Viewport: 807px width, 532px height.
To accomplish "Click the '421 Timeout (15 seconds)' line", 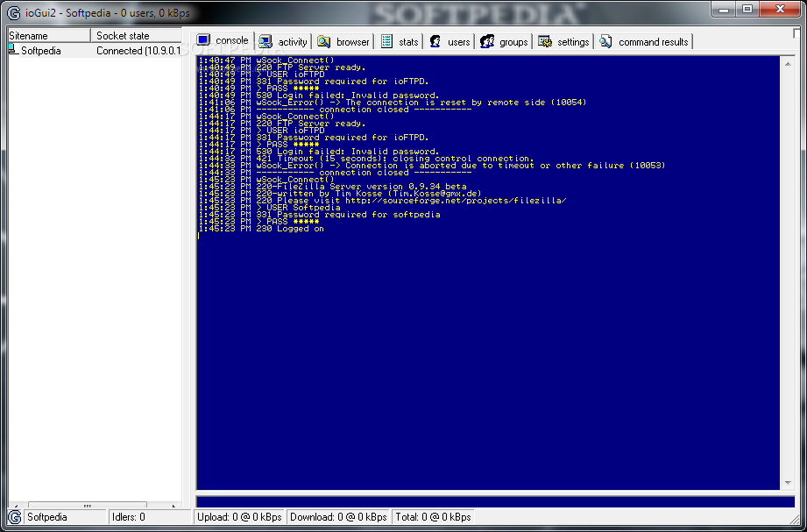I will pos(366,159).
